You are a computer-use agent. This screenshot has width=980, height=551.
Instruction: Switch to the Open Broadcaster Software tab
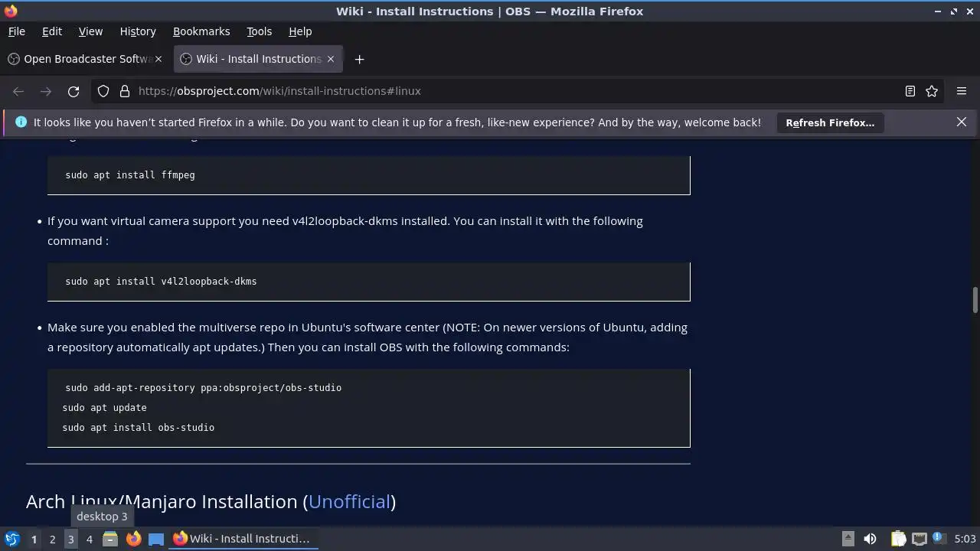(x=85, y=59)
